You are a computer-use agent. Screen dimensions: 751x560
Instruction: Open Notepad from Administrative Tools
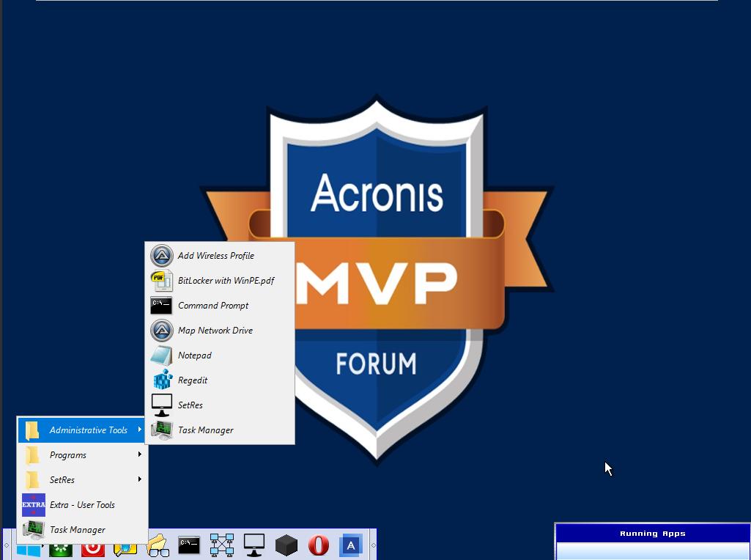(x=195, y=355)
